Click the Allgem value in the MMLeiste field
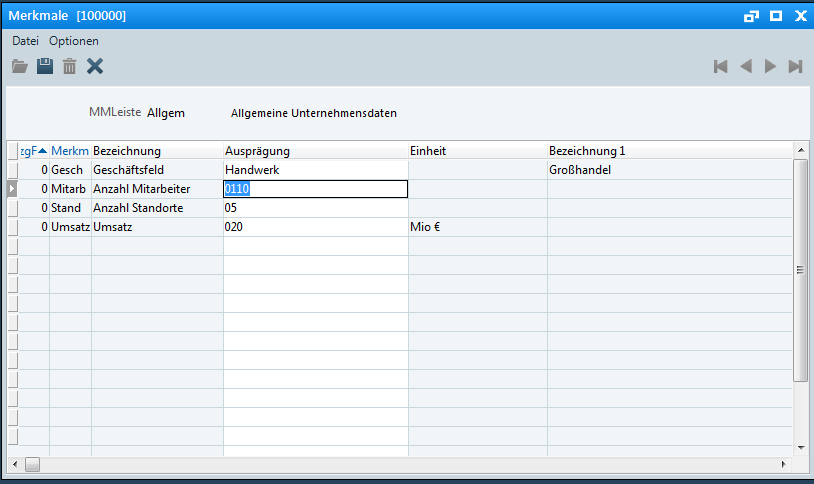The width and height of the screenshot is (814, 484). 166,113
